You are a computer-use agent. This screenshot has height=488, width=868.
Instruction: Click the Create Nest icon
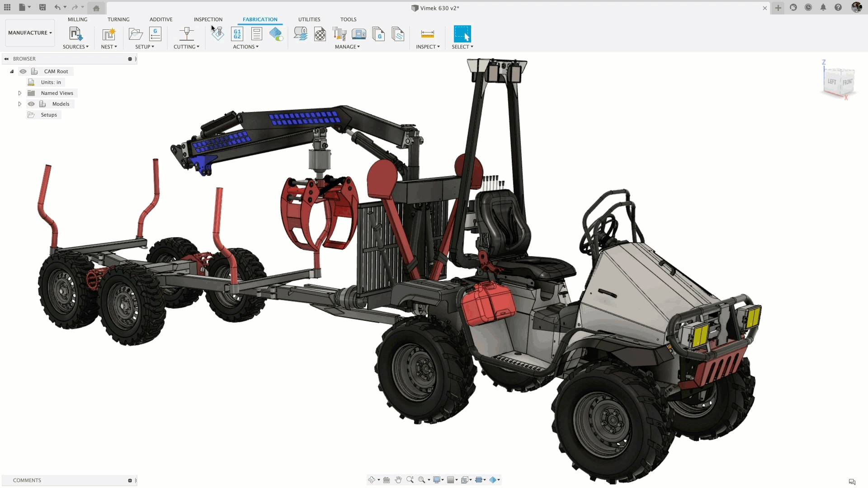point(109,34)
